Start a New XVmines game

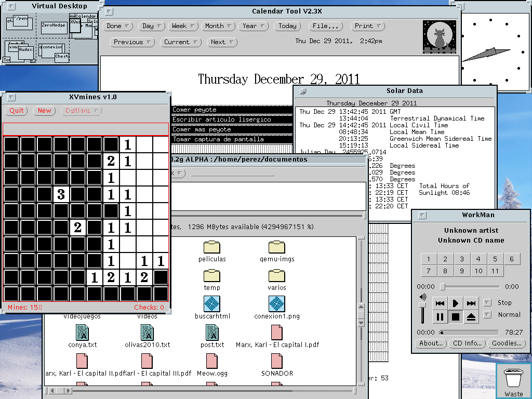coord(44,111)
